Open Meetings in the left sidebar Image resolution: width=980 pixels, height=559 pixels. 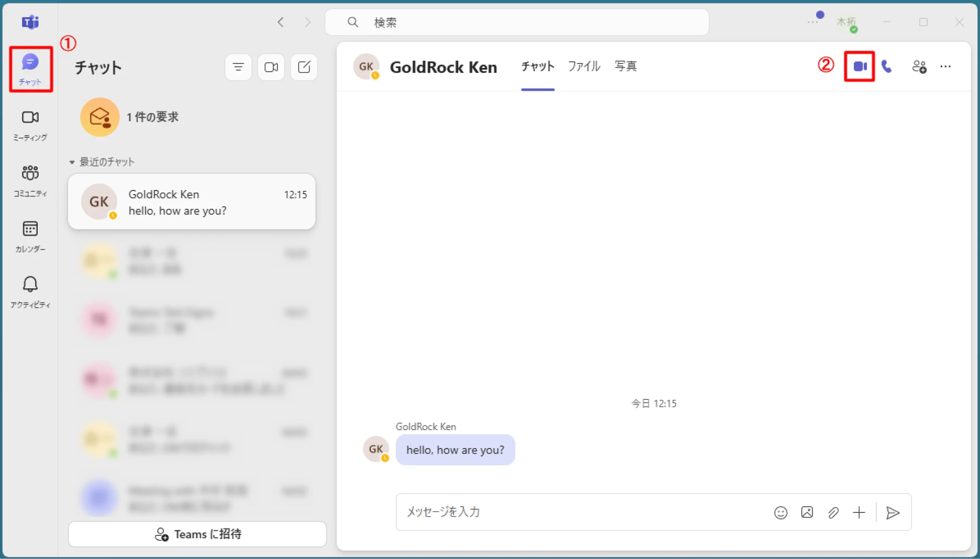[30, 126]
